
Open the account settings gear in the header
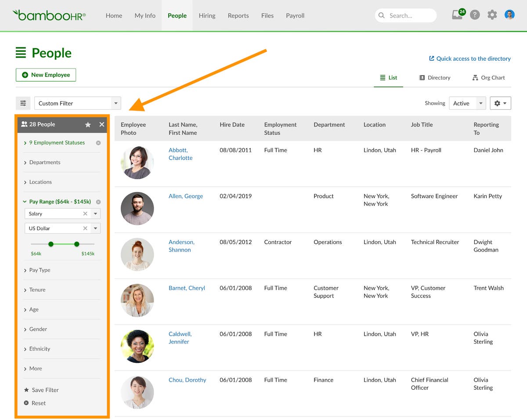(492, 14)
